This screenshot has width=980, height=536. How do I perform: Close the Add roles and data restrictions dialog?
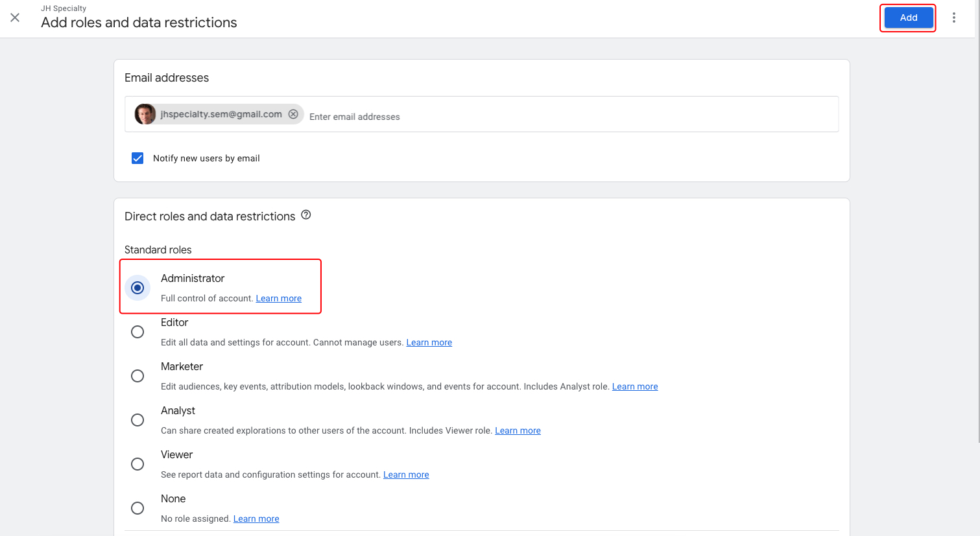[x=15, y=17]
